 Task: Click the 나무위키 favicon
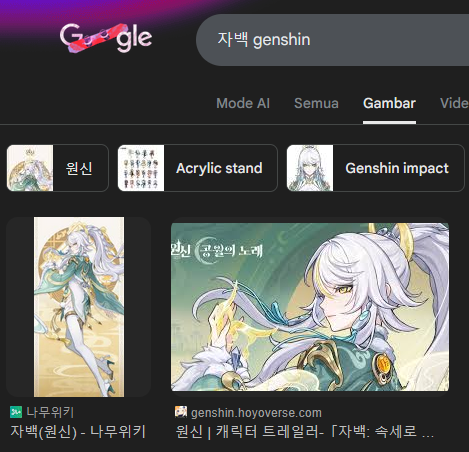click(16, 412)
